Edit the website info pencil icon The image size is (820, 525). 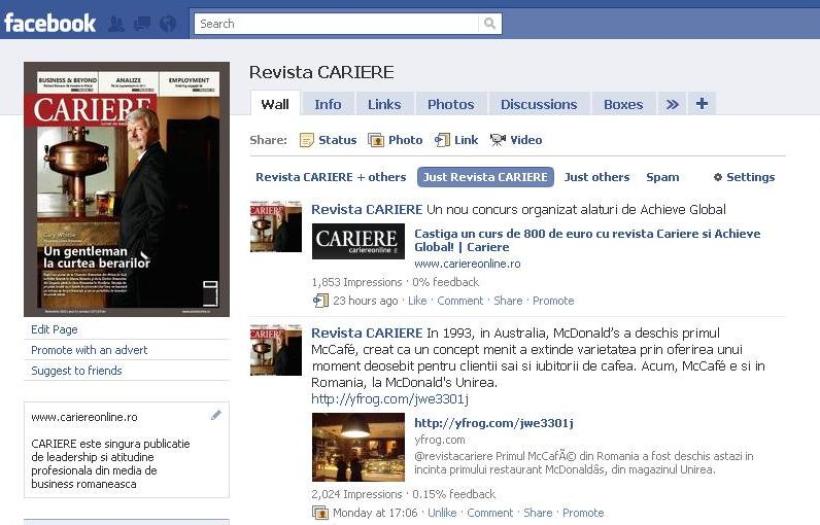[x=216, y=415]
